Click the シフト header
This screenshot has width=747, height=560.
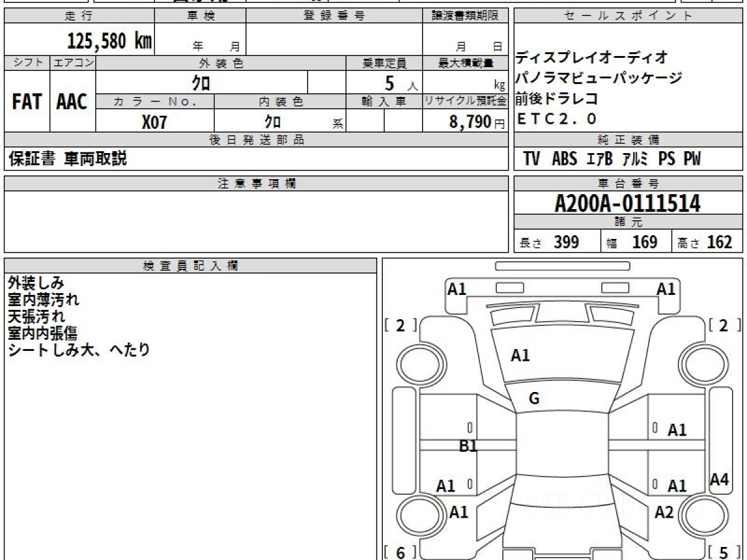pyautogui.click(x=27, y=63)
